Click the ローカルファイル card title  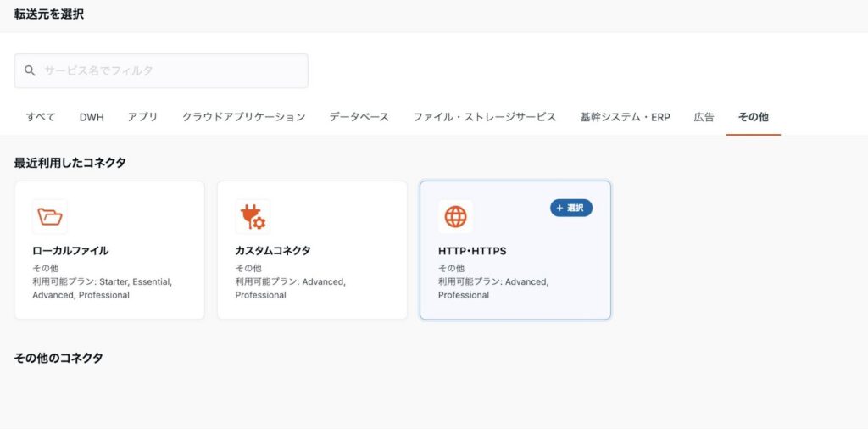(70, 251)
